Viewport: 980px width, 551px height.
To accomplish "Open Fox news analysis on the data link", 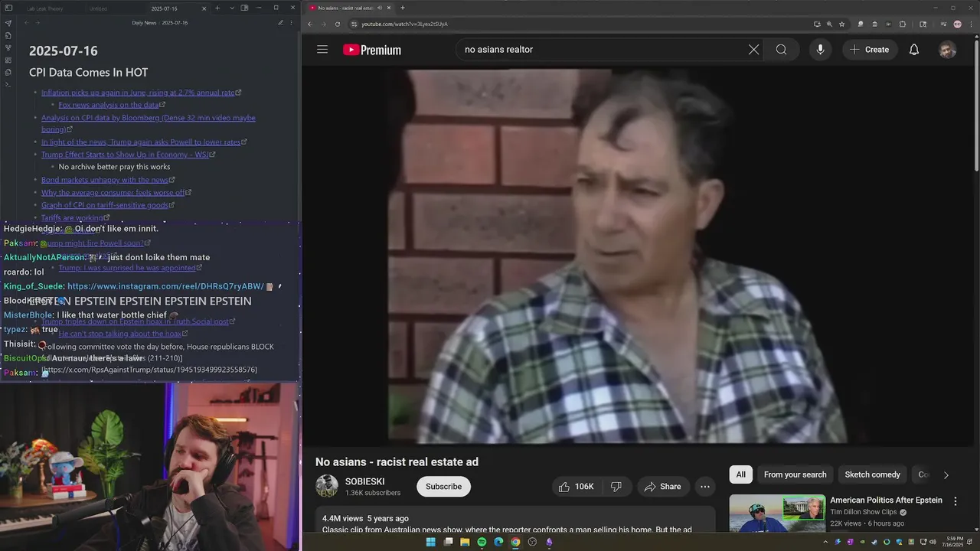I will coord(109,105).
